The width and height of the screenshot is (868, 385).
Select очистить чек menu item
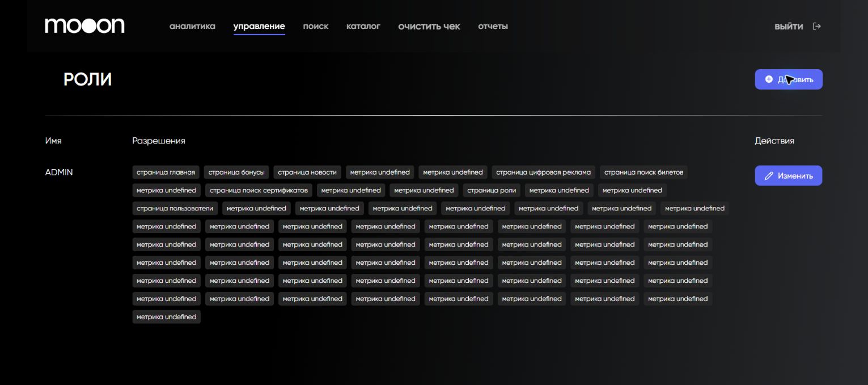(429, 26)
